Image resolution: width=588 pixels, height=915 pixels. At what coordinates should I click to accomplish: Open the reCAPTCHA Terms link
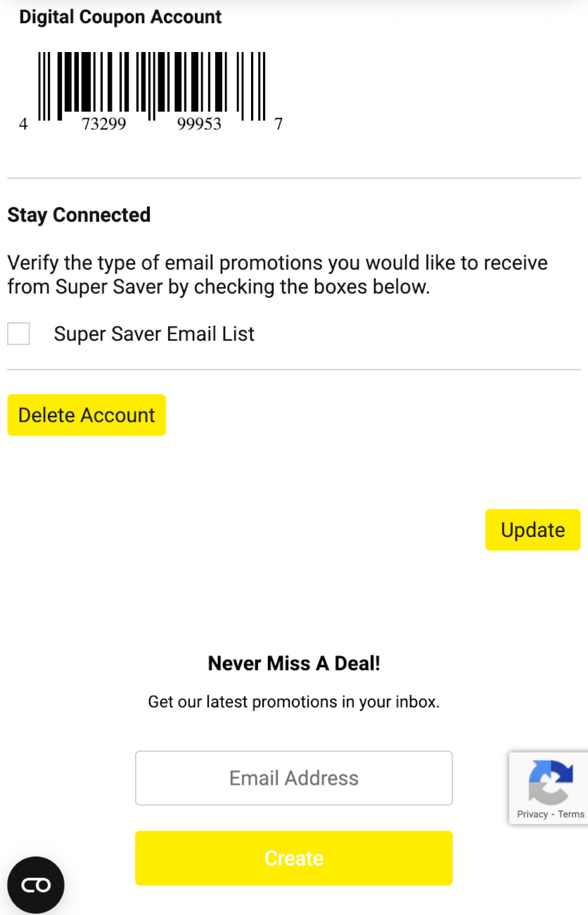(x=571, y=814)
